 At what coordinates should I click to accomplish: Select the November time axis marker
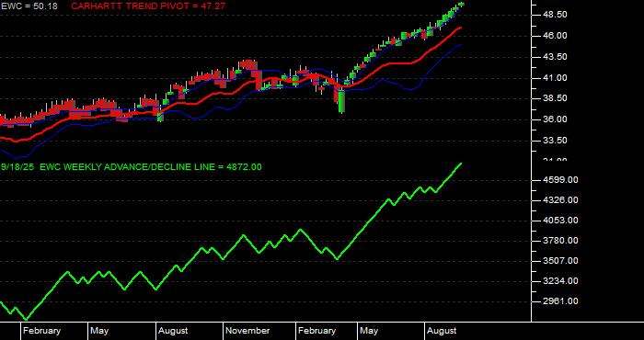pyautogui.click(x=247, y=331)
